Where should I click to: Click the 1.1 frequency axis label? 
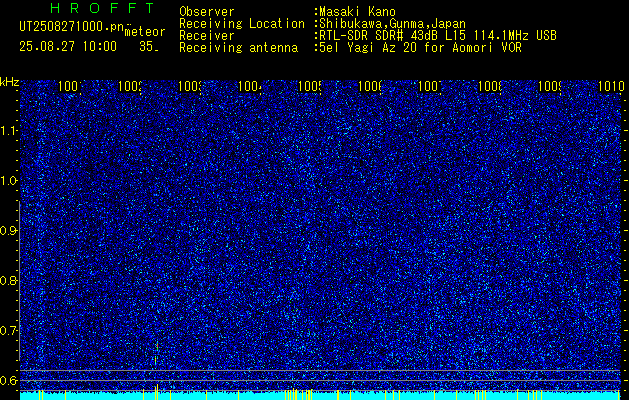pyautogui.click(x=8, y=130)
